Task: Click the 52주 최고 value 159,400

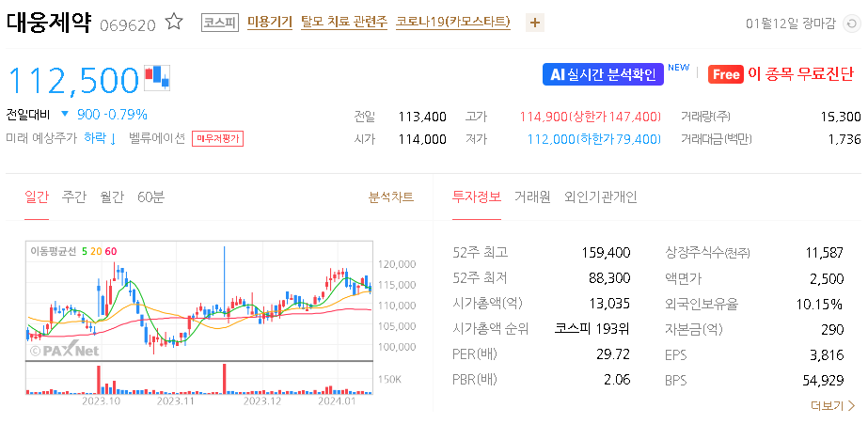Action: coord(607,253)
